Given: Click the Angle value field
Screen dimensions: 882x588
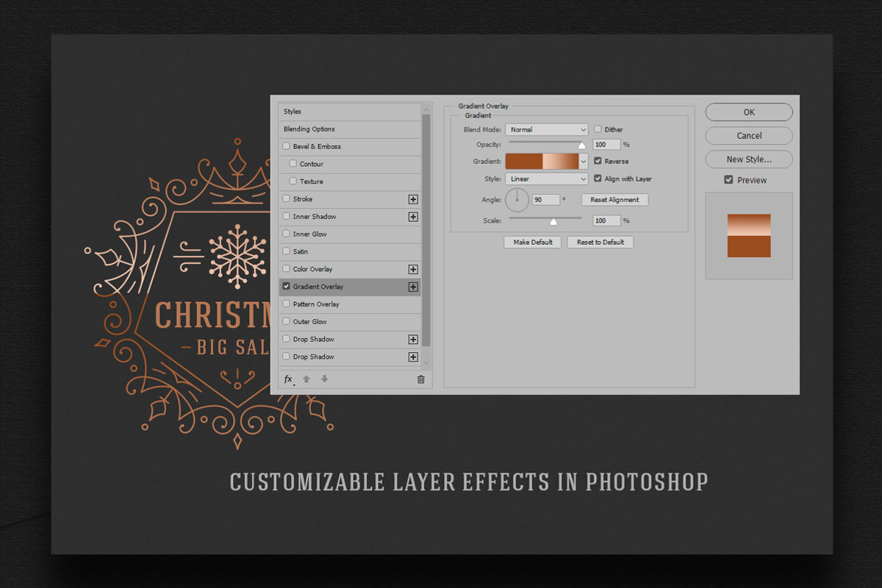Looking at the screenshot, I should coord(546,200).
